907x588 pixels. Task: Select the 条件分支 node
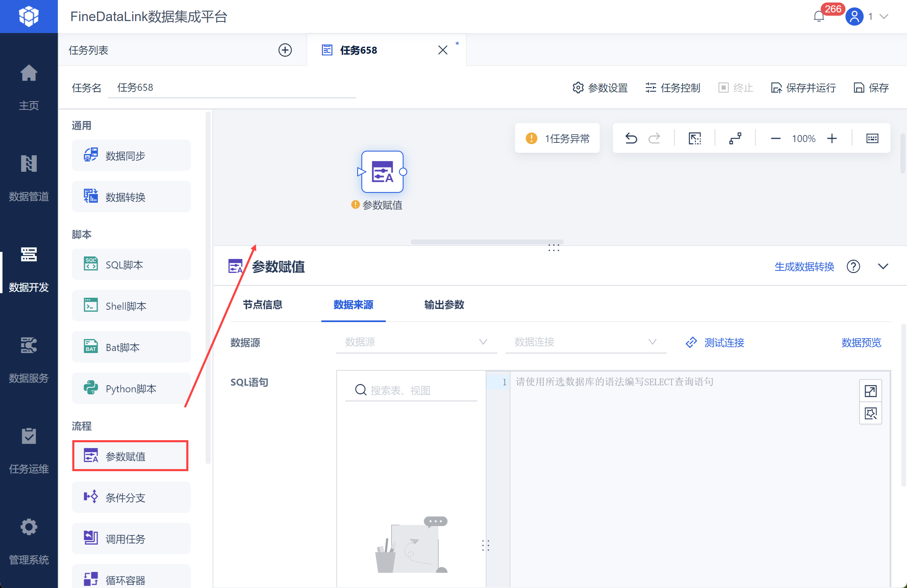[131, 498]
